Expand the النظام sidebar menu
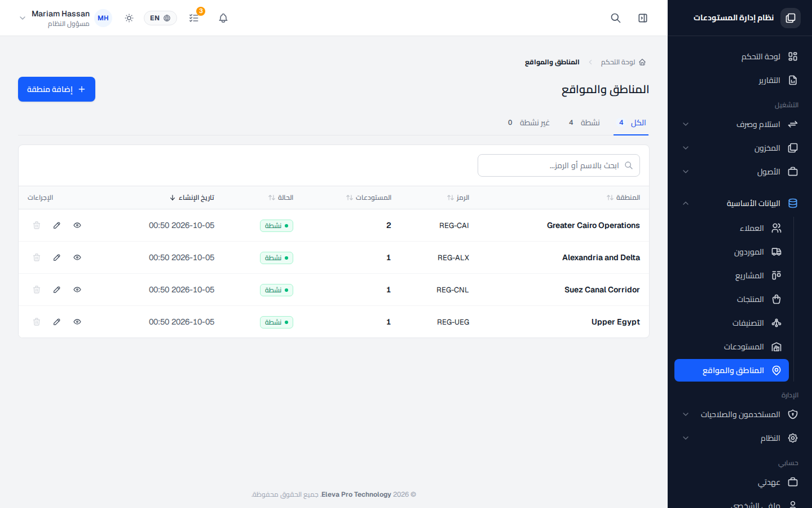The height and width of the screenshot is (508, 812). coord(740,438)
